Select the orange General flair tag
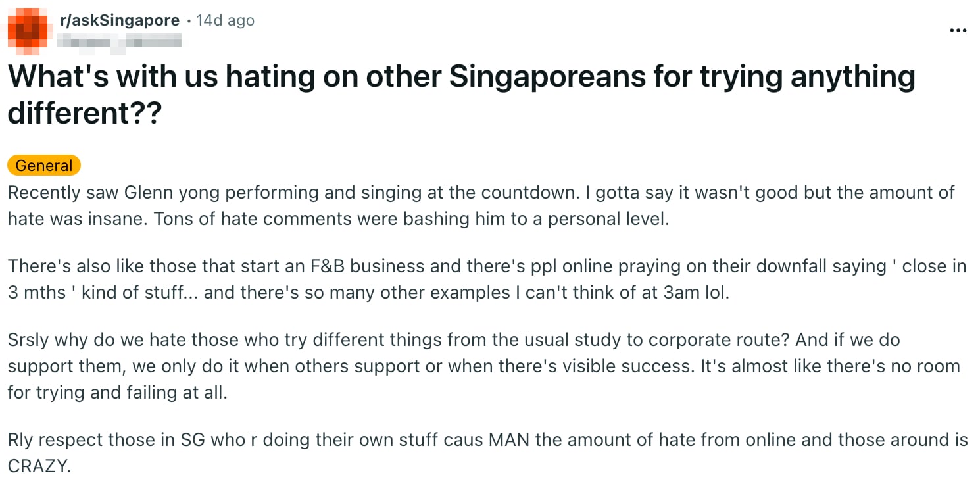The image size is (980, 488). pyautogui.click(x=44, y=166)
